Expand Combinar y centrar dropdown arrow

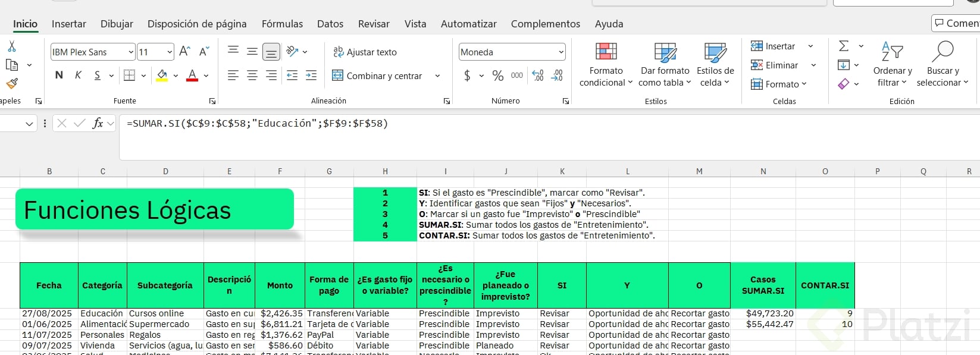click(437, 76)
